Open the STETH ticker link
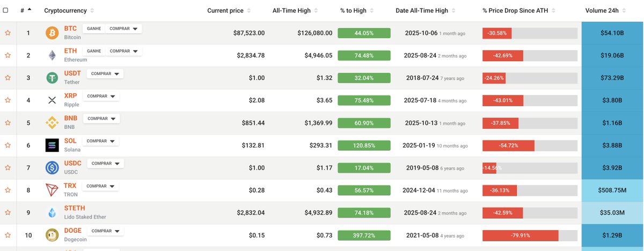The height and width of the screenshot is (251, 644). tap(74, 208)
